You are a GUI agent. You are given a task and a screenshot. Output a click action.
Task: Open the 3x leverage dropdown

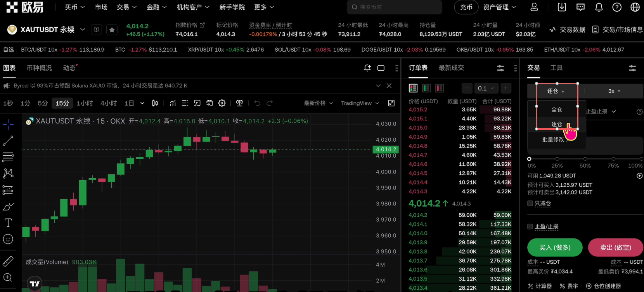pyautogui.click(x=614, y=91)
